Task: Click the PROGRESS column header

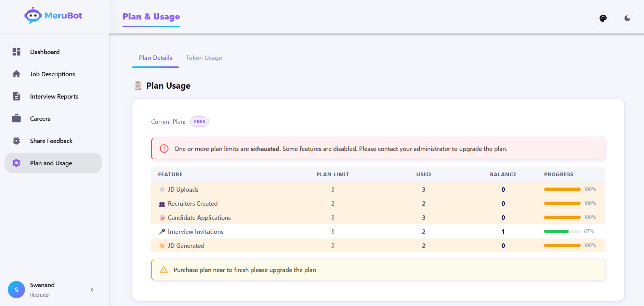Action: (558, 174)
